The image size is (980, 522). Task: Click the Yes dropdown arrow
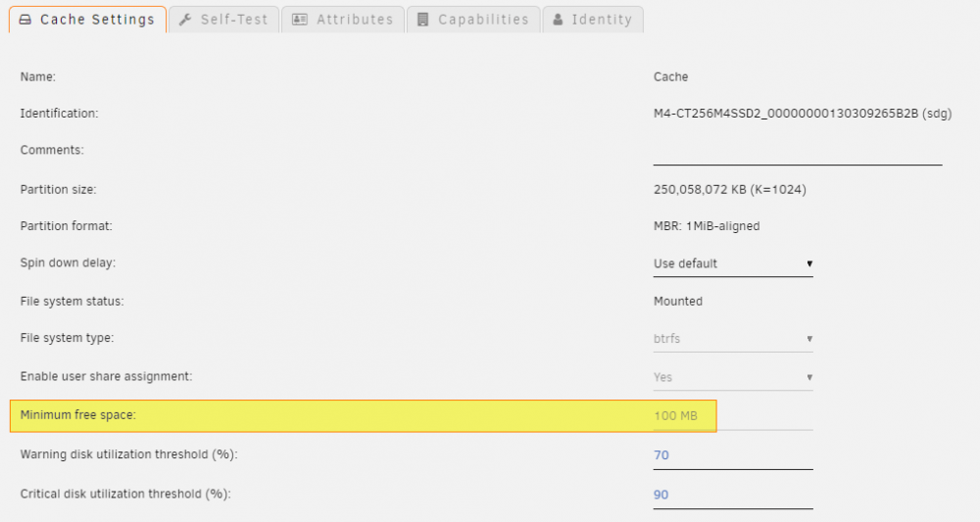pos(809,378)
